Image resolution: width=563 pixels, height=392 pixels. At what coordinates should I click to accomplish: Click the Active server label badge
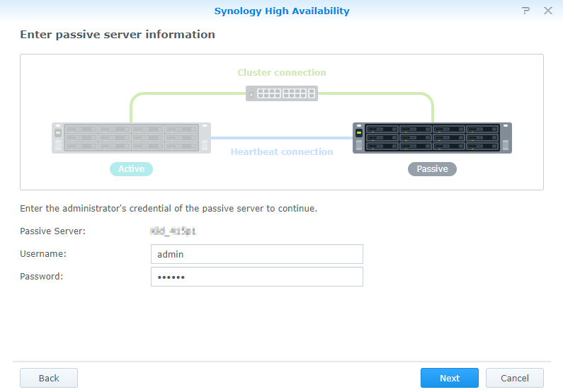132,169
